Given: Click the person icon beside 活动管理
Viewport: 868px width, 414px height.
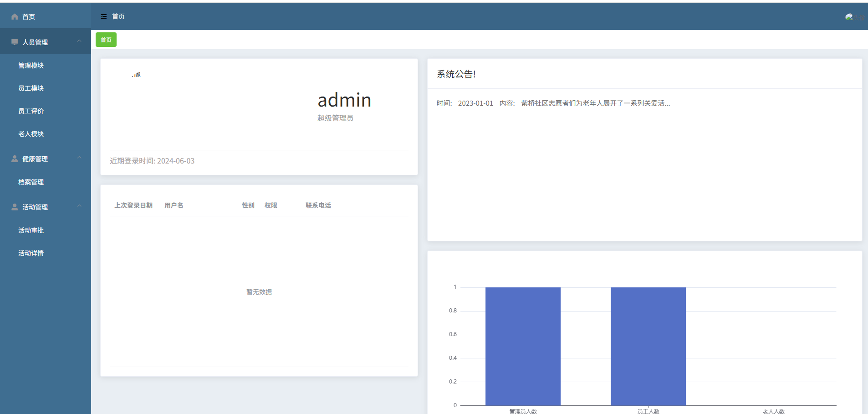Looking at the screenshot, I should [15, 207].
